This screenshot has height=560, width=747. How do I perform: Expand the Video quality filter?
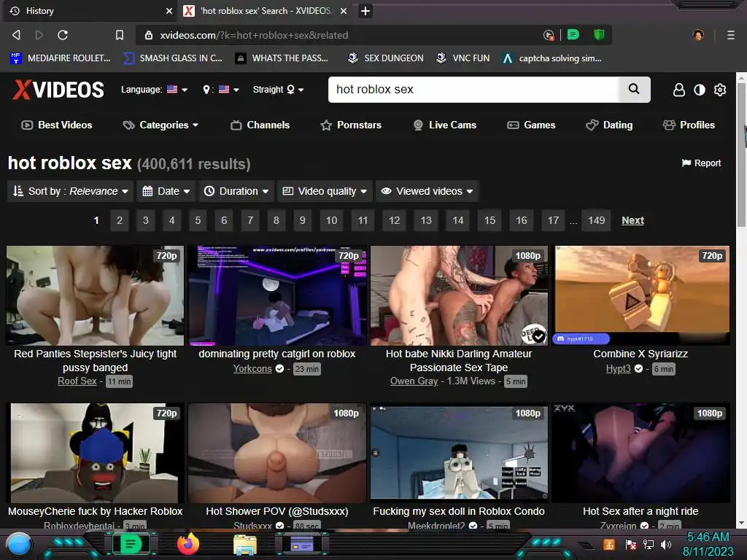click(325, 192)
